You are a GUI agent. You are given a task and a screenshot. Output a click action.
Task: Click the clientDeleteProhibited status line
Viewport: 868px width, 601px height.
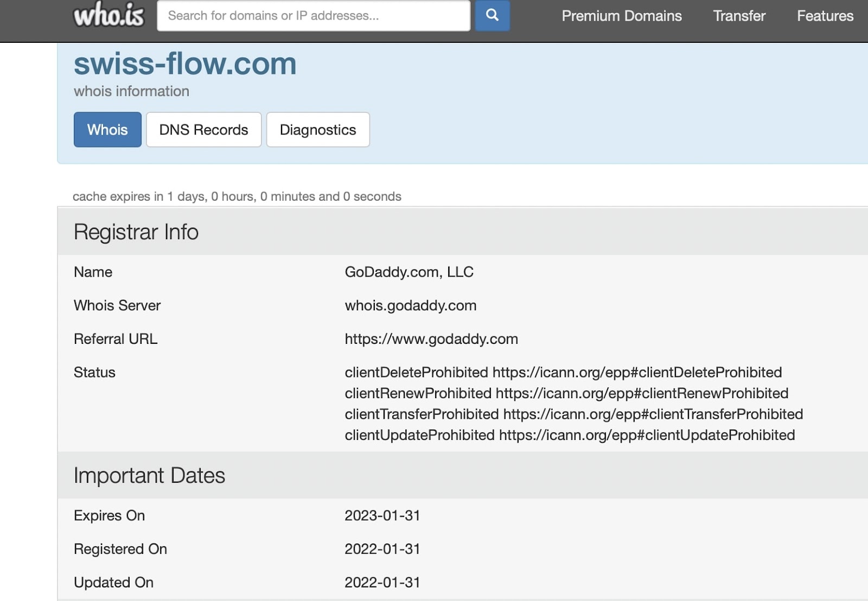[x=563, y=372]
